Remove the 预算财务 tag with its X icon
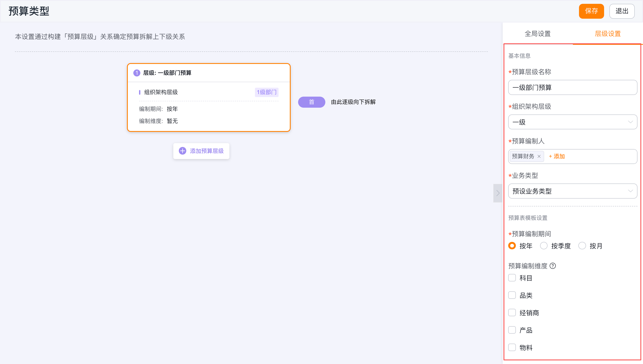643x364 pixels. coord(539,157)
